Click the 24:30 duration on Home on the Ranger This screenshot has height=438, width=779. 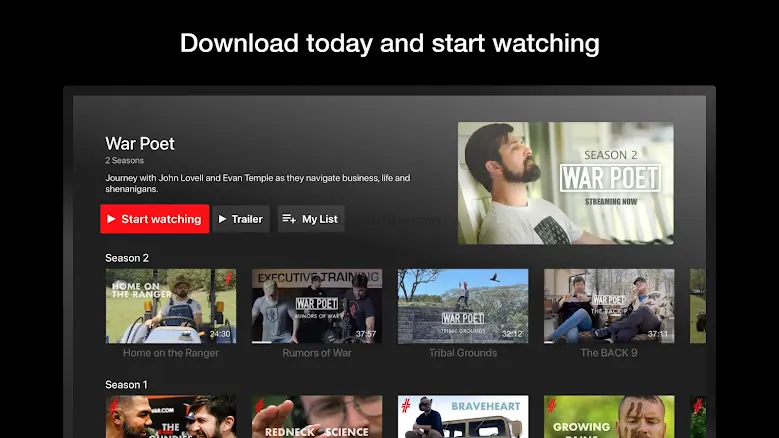(220, 334)
